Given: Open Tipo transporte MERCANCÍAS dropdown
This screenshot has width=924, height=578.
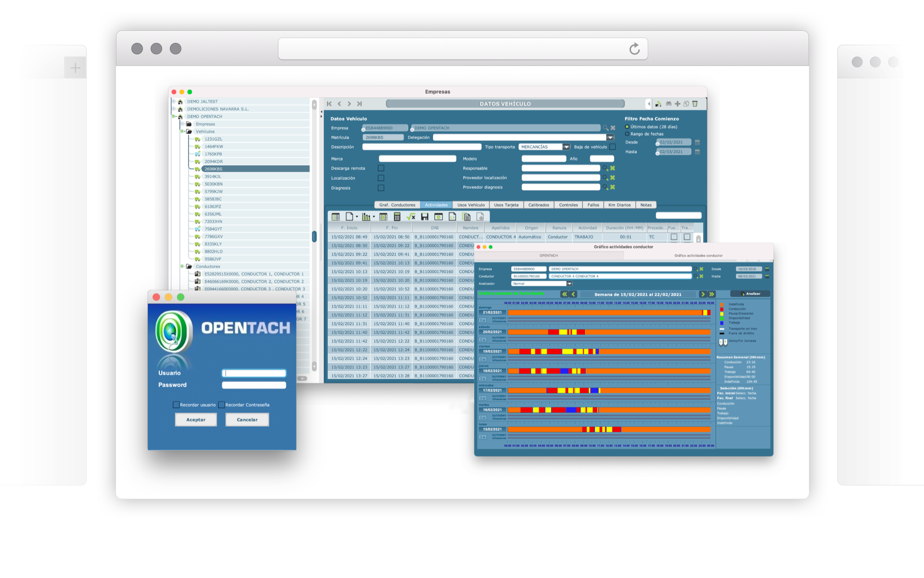Looking at the screenshot, I should click(566, 147).
